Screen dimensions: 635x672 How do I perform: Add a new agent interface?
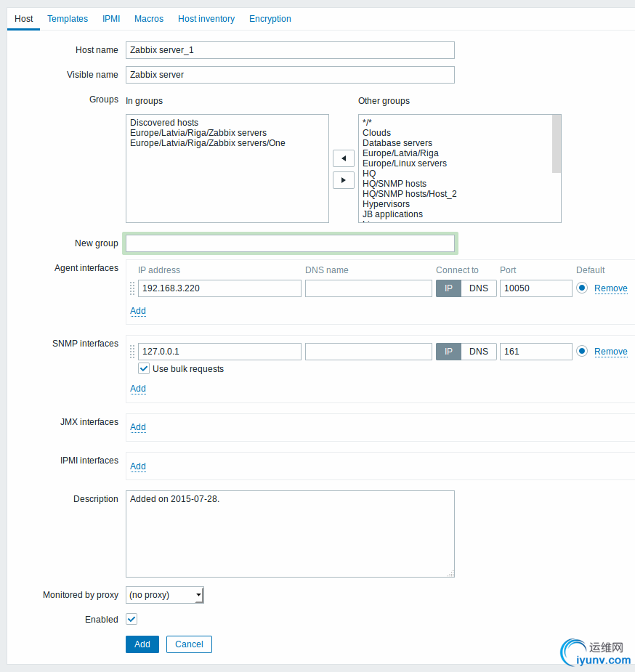pos(138,311)
